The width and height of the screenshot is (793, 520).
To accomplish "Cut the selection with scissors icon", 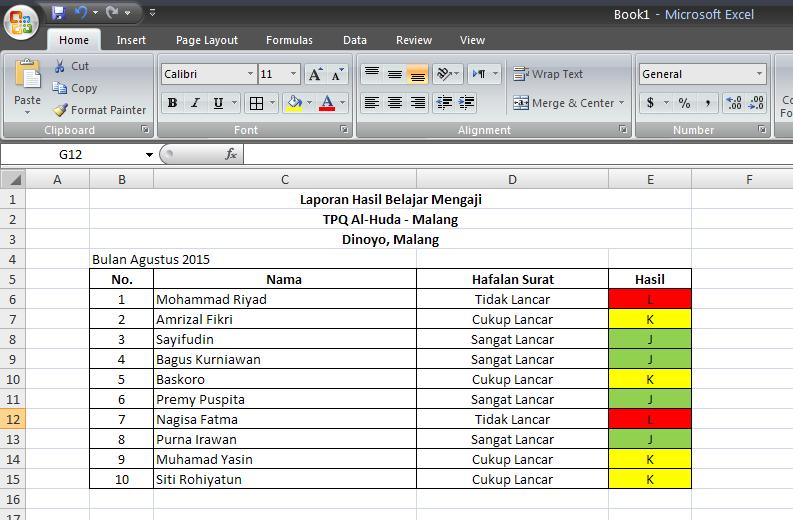I will coord(72,66).
